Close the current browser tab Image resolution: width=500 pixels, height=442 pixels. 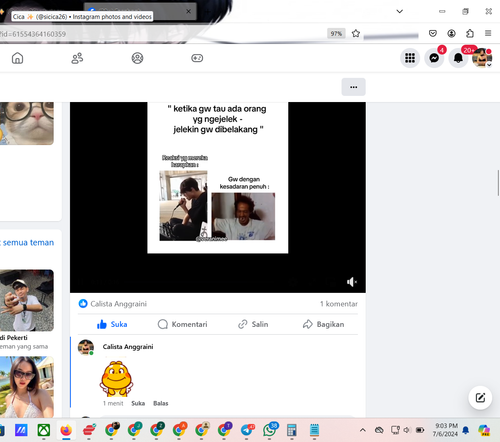[188, 11]
